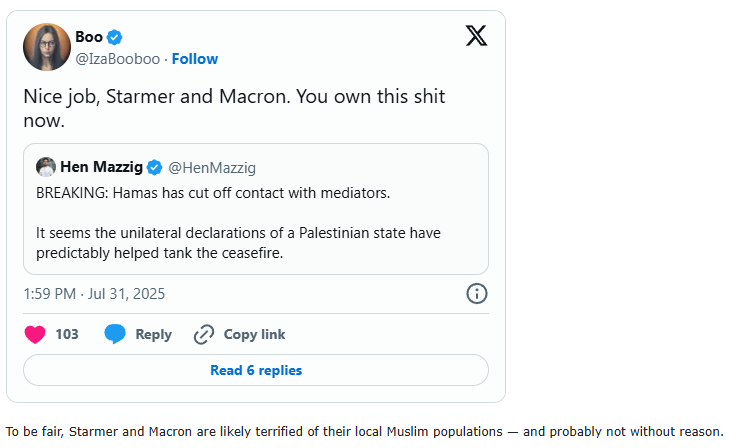737x448 pixels.
Task: Click the copy link chain icon
Action: point(204,334)
